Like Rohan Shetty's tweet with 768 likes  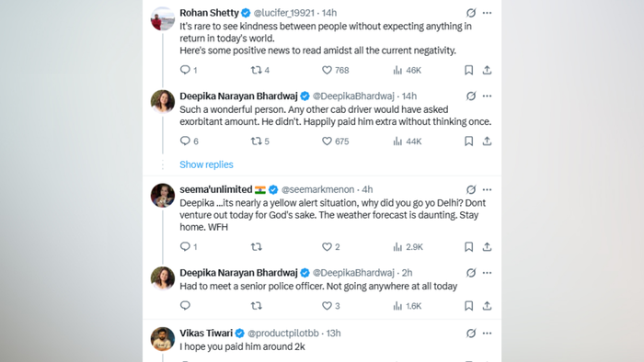click(335, 70)
